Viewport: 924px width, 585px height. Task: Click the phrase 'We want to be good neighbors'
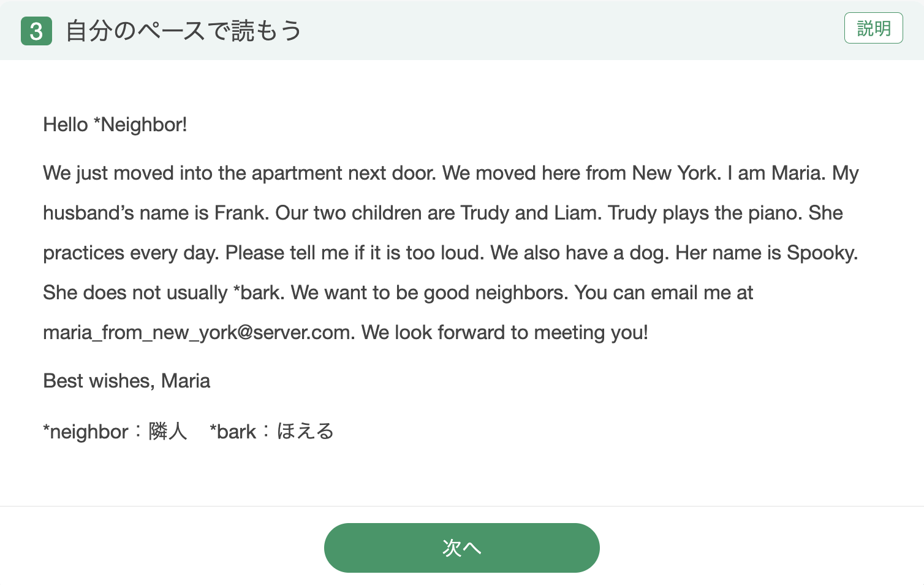(x=430, y=292)
